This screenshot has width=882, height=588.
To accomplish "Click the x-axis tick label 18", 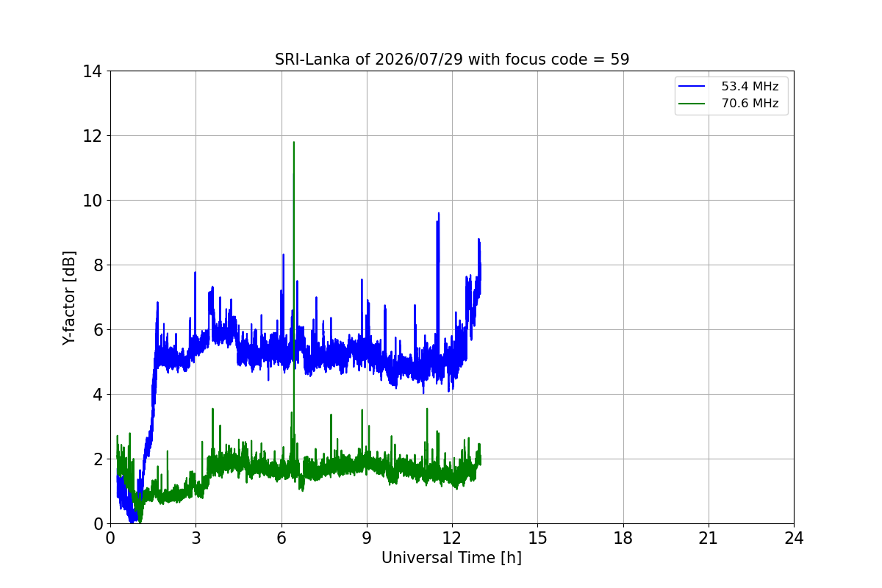I will (623, 538).
